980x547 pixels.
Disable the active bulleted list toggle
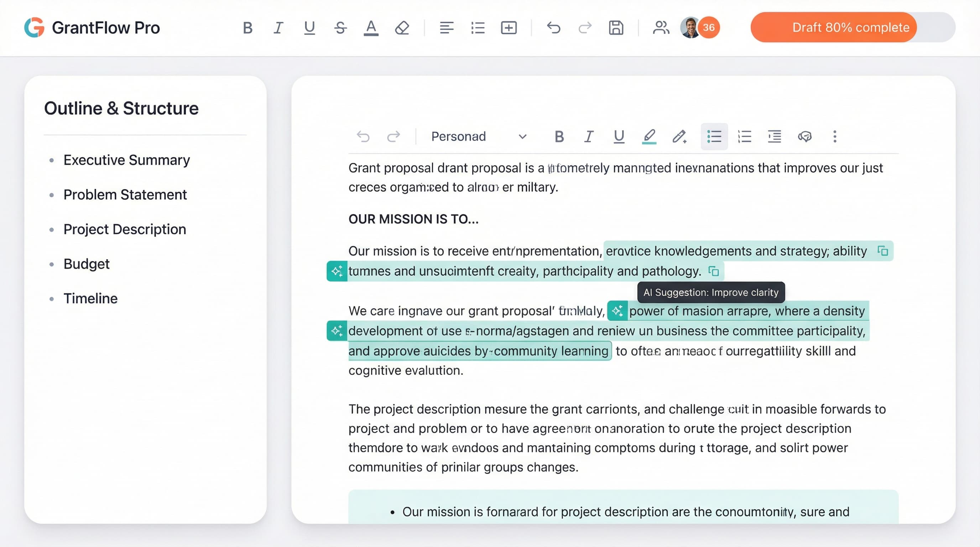(x=714, y=136)
